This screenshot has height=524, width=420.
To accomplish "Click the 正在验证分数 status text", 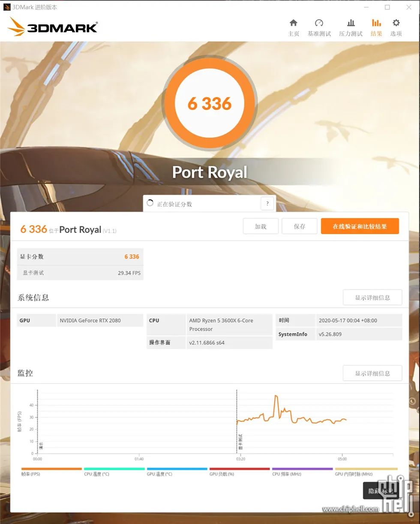I will point(174,204).
